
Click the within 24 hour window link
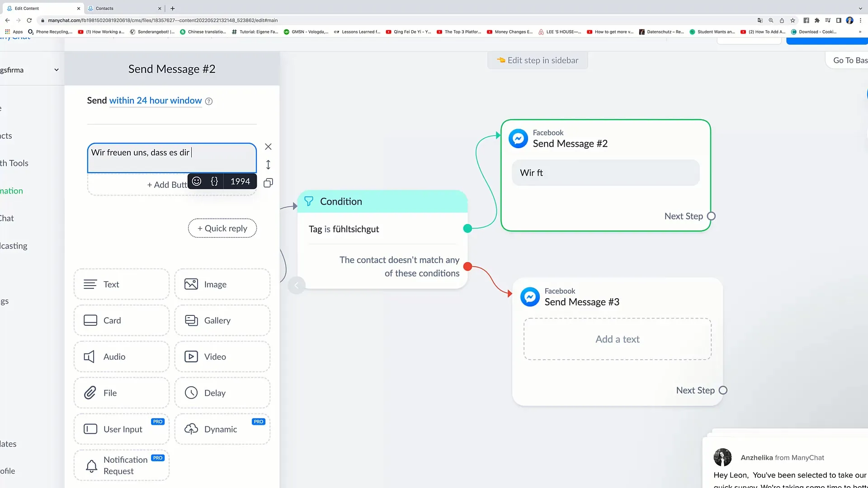tap(155, 100)
